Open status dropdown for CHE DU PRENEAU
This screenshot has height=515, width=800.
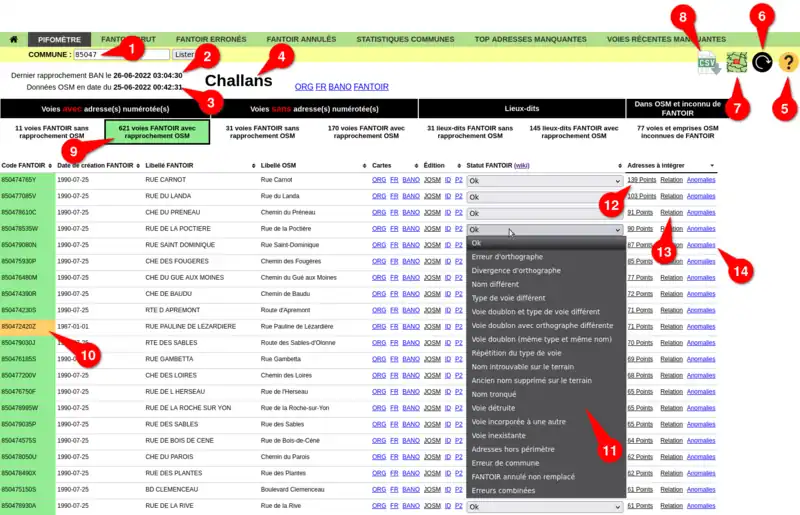[x=545, y=213]
